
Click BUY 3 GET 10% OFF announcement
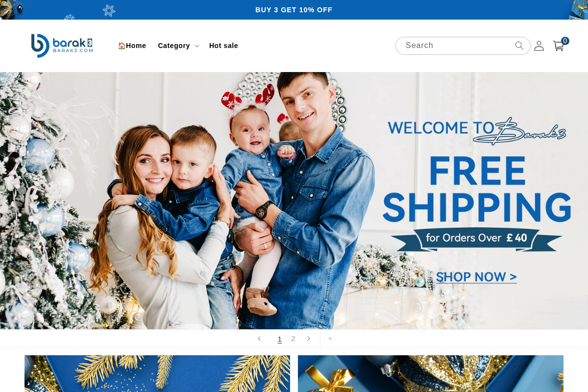pyautogui.click(x=294, y=10)
